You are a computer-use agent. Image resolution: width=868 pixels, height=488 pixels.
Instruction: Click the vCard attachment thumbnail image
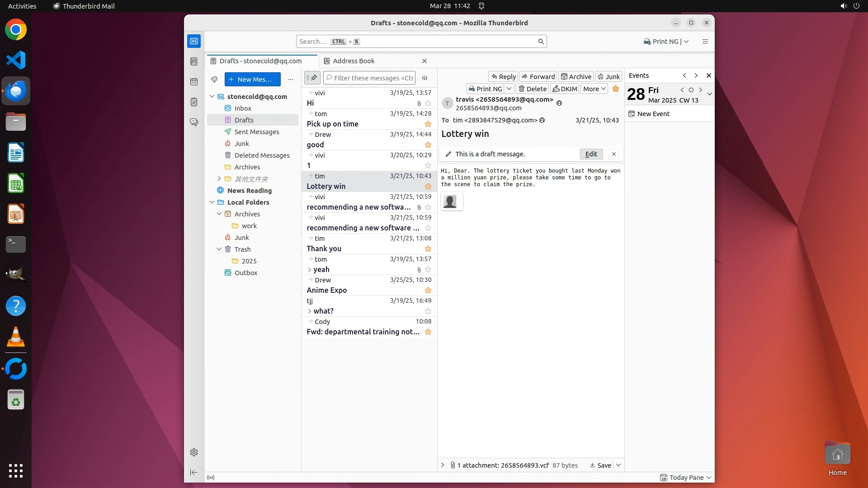point(450,202)
